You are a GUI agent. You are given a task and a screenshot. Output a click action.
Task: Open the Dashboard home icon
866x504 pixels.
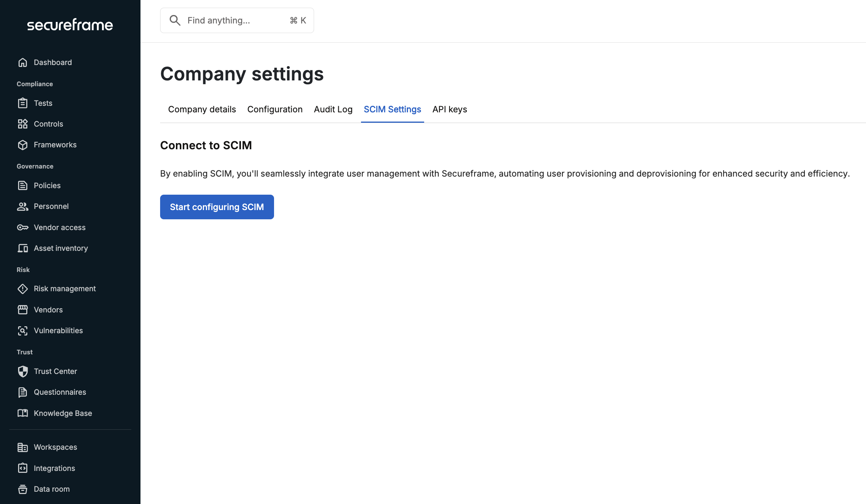coord(23,62)
